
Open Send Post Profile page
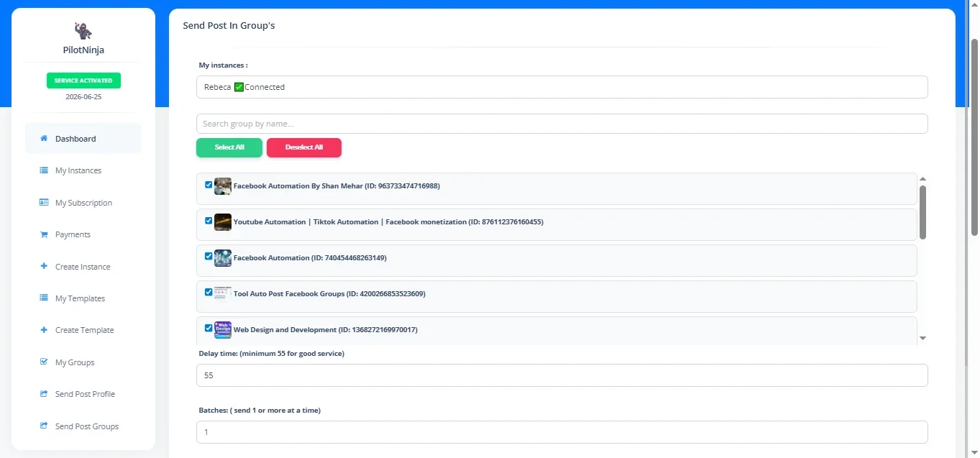pos(83,394)
